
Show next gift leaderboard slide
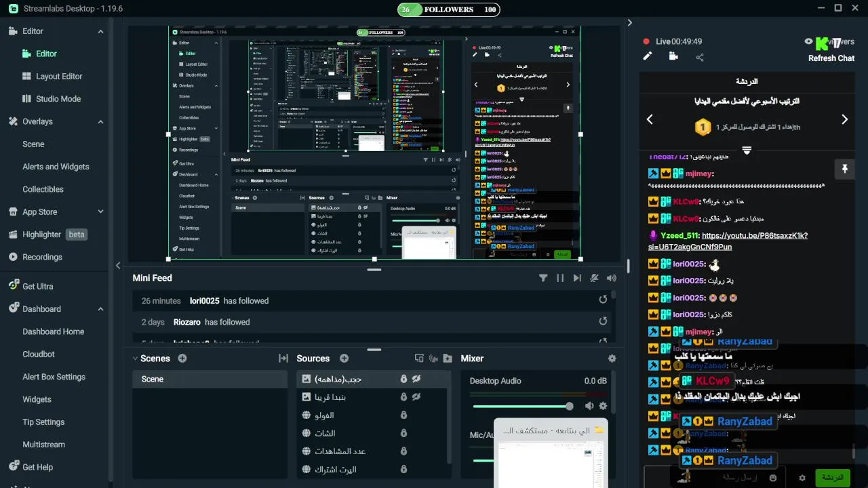pos(845,119)
